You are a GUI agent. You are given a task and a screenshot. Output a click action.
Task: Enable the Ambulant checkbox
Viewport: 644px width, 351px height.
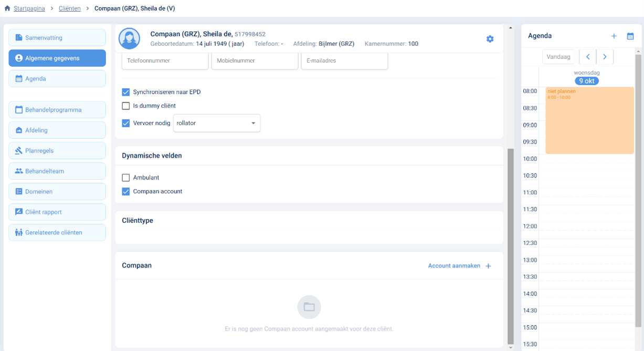pyautogui.click(x=126, y=178)
